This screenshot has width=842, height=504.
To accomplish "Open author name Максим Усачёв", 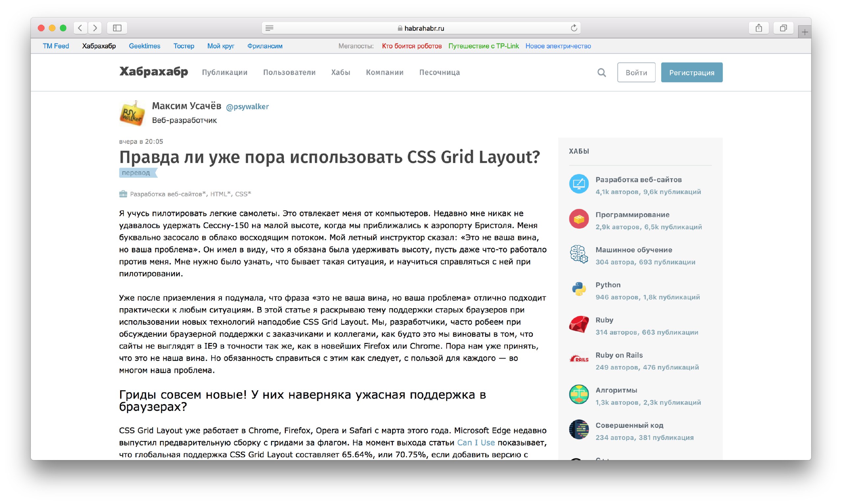I will tap(186, 106).
